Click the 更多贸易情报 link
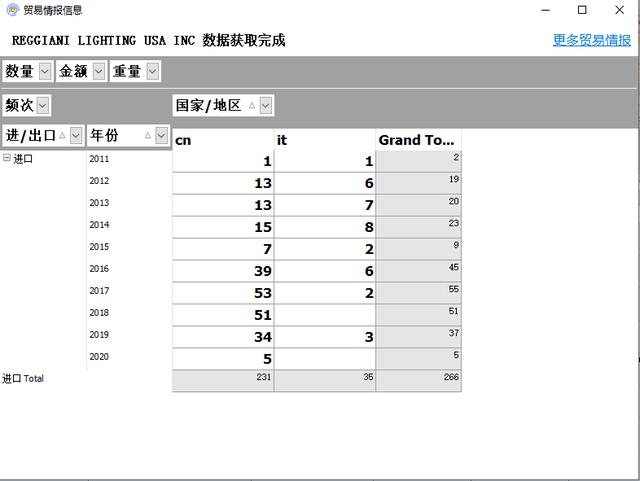The width and height of the screenshot is (640, 481). click(592, 40)
